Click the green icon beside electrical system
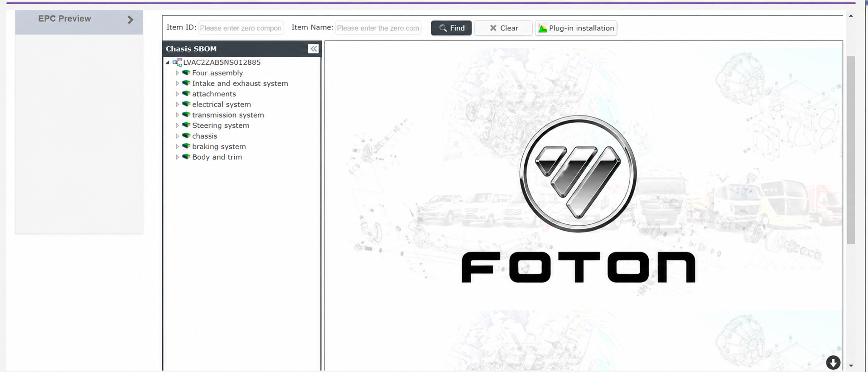The height and width of the screenshot is (372, 868). click(x=186, y=104)
